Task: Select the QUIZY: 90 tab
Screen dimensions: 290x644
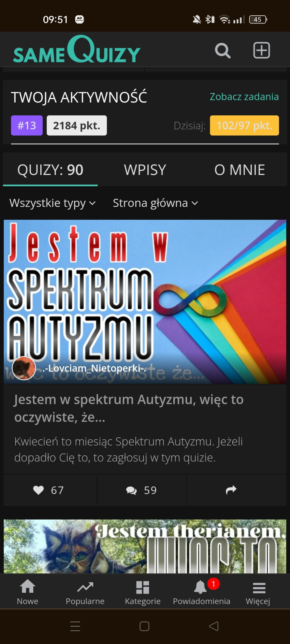Action: [50, 170]
